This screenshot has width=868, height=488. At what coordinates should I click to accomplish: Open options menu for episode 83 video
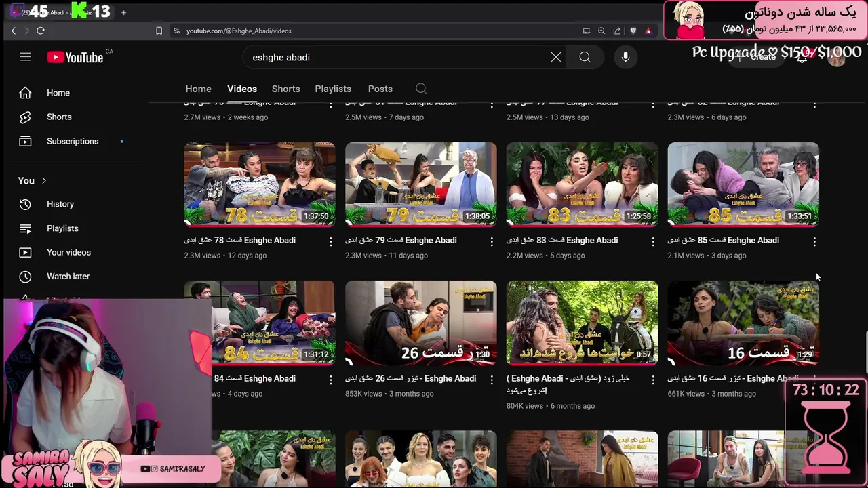coord(653,241)
